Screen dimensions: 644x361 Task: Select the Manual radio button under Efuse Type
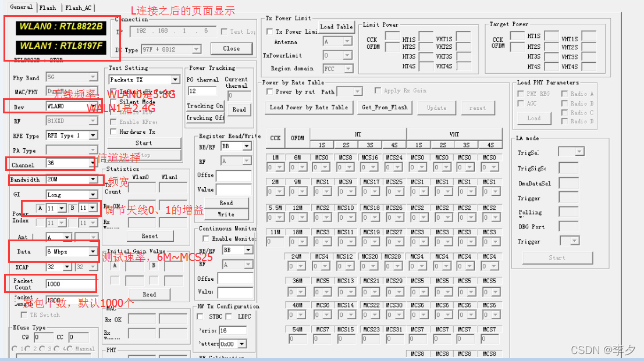[x=70, y=349]
